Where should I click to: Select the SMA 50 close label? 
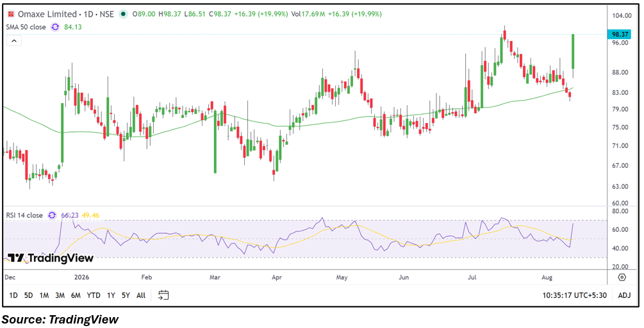[x=26, y=27]
